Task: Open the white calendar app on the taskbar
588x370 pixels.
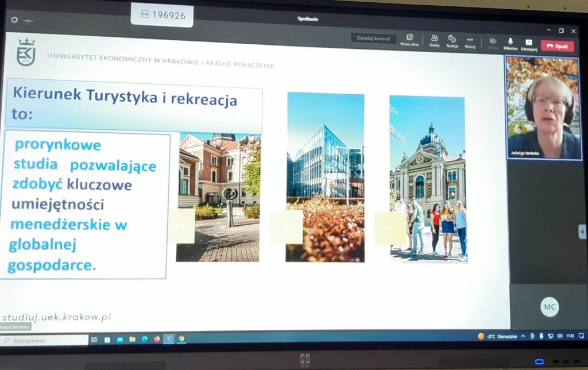Action: click(107, 340)
